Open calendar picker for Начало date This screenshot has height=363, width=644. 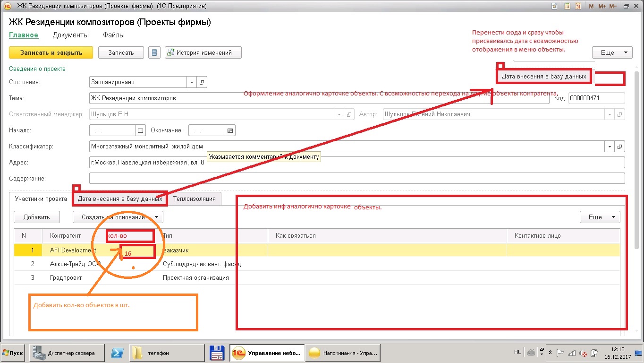click(x=140, y=130)
